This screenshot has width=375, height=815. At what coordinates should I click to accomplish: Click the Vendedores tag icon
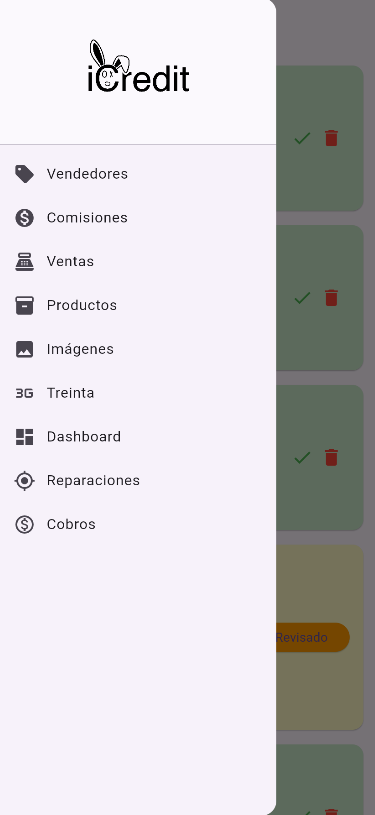[24, 174]
